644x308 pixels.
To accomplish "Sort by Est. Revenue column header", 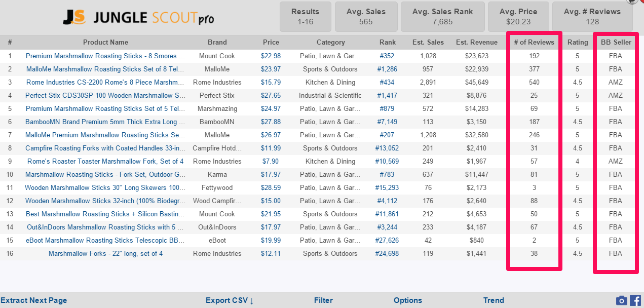I will click(x=476, y=43).
